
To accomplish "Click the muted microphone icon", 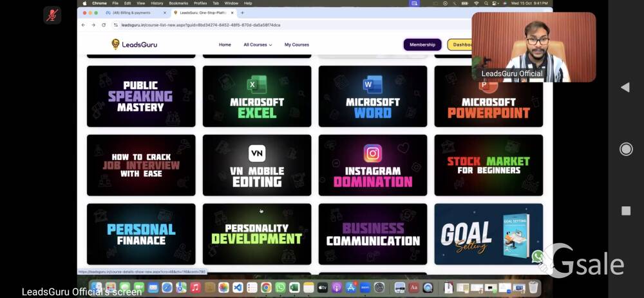I will [52, 15].
